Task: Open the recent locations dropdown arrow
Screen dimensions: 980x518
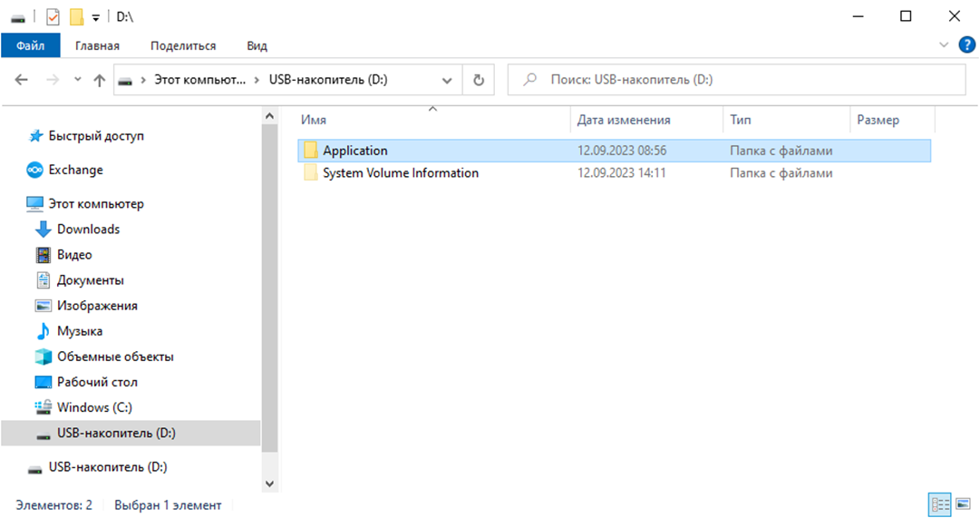Action: point(77,80)
